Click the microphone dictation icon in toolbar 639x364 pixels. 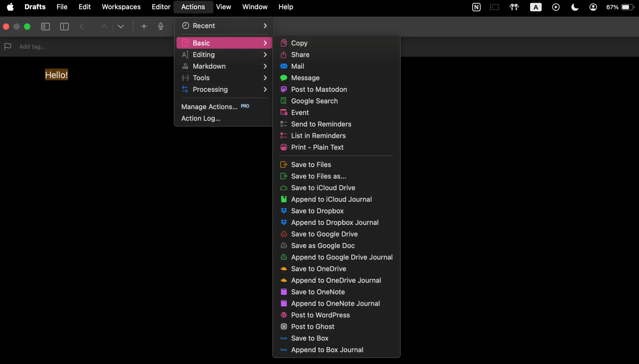point(161,27)
